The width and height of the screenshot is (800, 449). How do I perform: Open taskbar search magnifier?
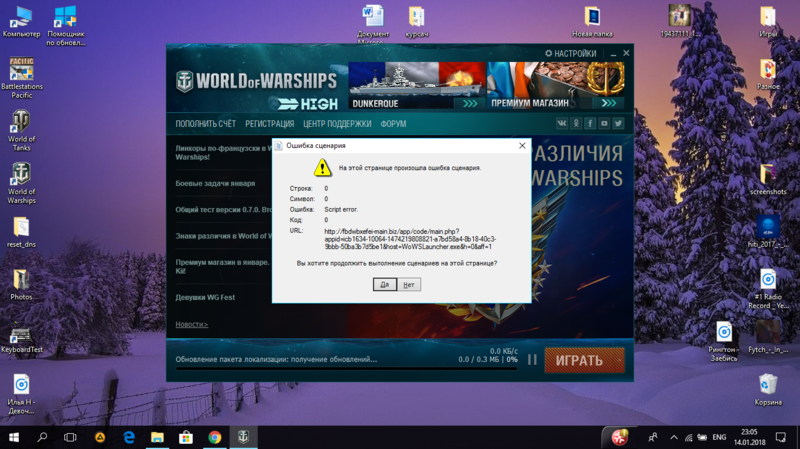coord(42,437)
